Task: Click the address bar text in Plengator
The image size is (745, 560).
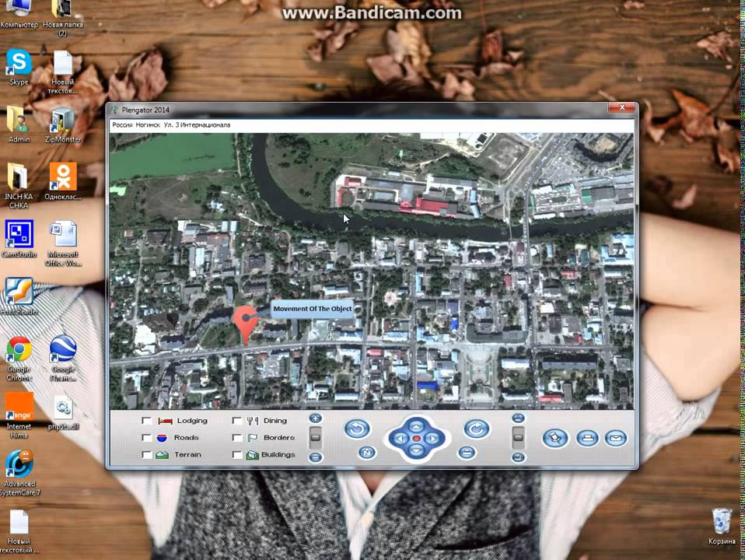Action: click(171, 125)
